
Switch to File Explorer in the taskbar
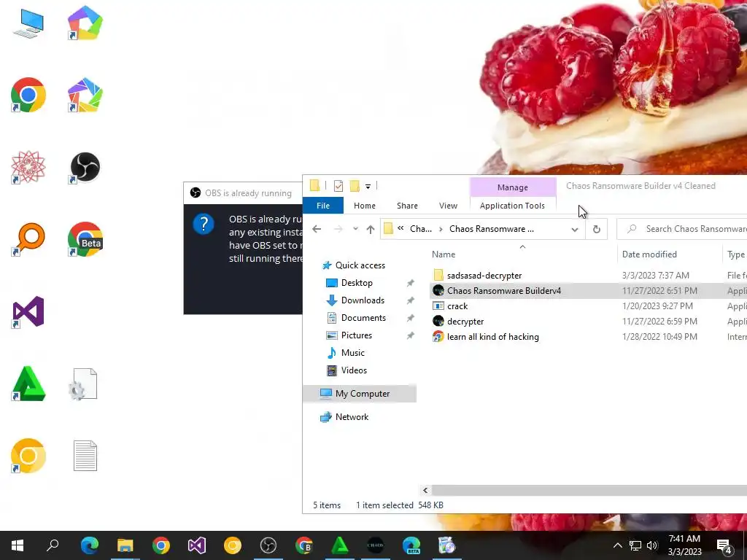coord(125,545)
